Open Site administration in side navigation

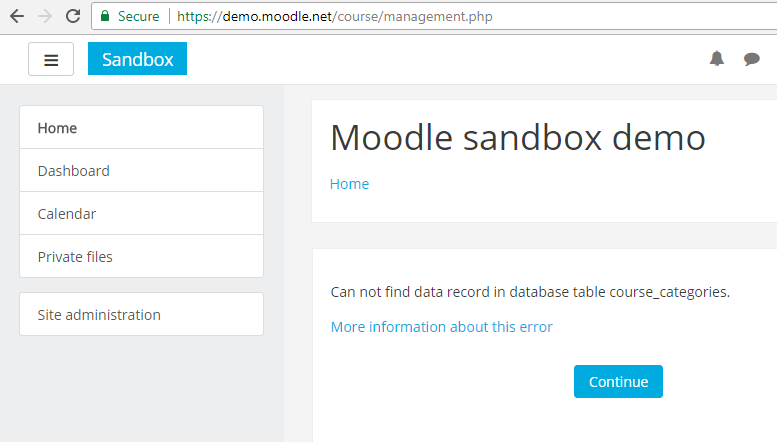coord(141,314)
